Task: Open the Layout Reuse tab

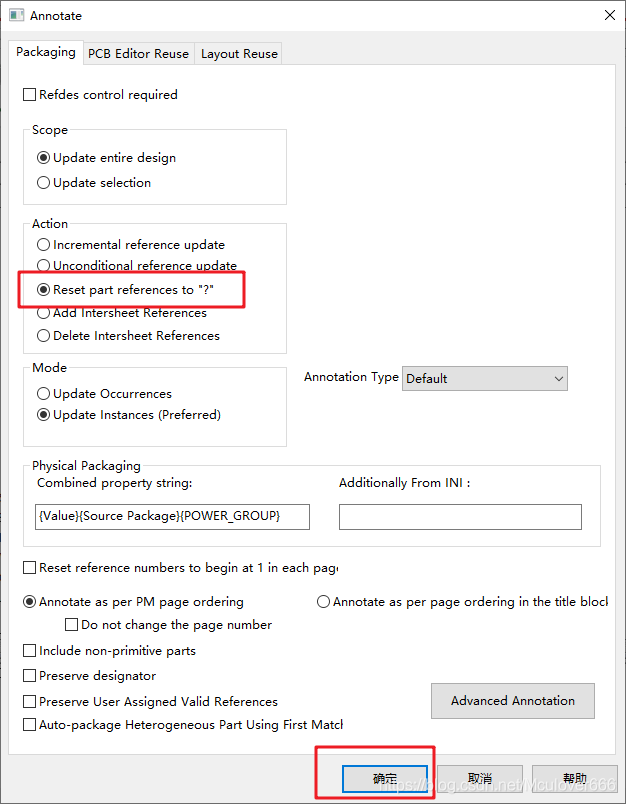Action: (x=239, y=54)
